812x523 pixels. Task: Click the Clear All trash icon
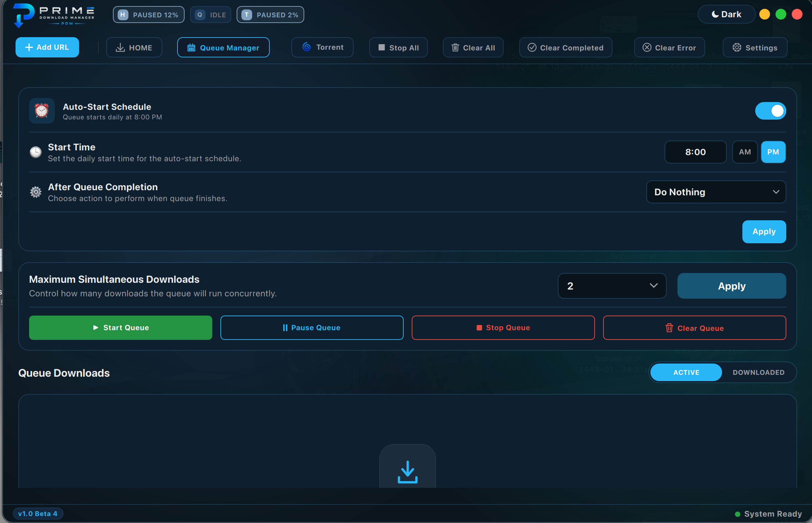click(x=455, y=47)
